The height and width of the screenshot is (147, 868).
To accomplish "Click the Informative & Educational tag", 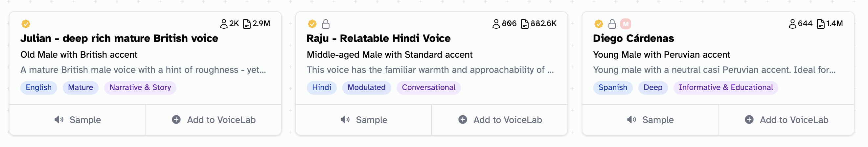I will [725, 88].
